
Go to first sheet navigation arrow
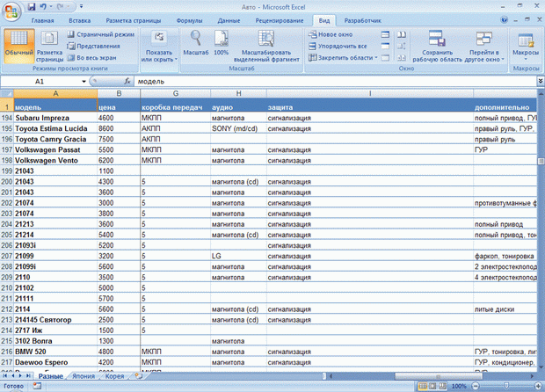(5, 375)
